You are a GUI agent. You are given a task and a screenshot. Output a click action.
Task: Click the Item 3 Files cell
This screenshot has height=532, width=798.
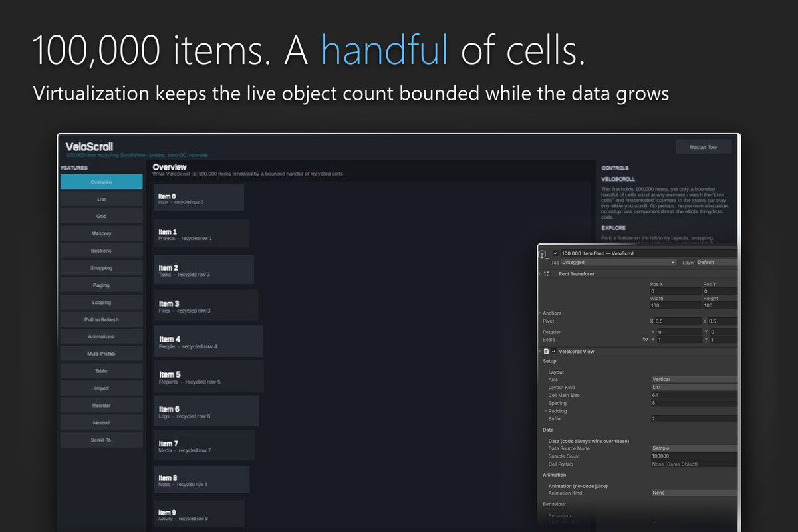click(x=206, y=305)
